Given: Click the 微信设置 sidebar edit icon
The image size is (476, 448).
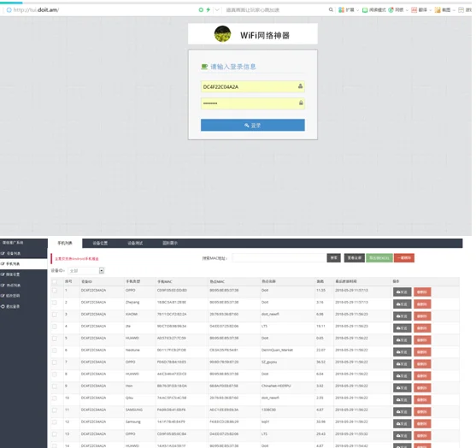Looking at the screenshot, I should click(x=3, y=274).
